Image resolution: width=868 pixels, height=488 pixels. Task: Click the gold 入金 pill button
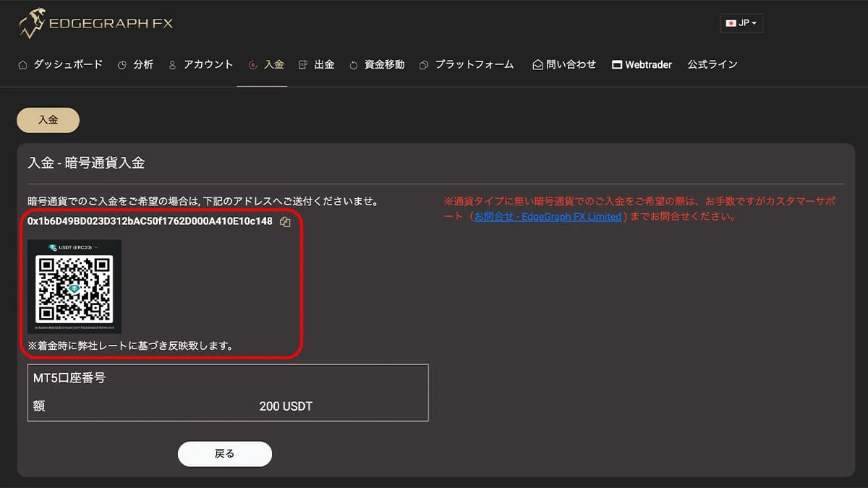coord(48,120)
